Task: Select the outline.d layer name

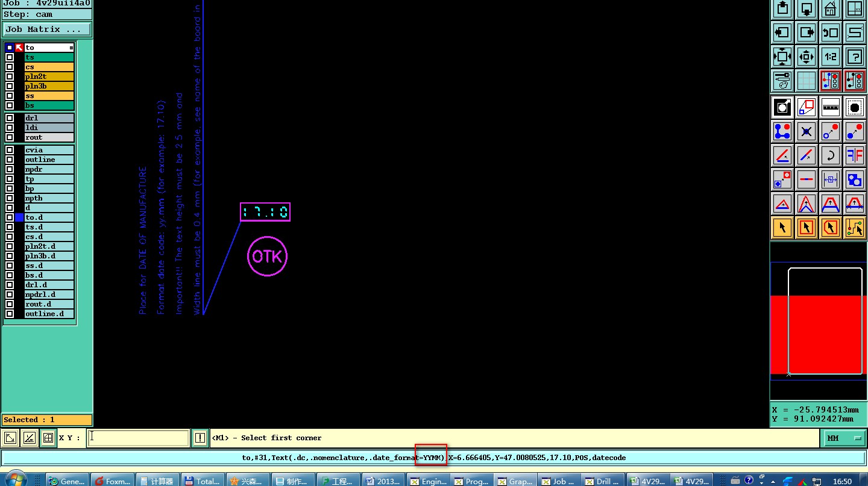Action: 49,314
